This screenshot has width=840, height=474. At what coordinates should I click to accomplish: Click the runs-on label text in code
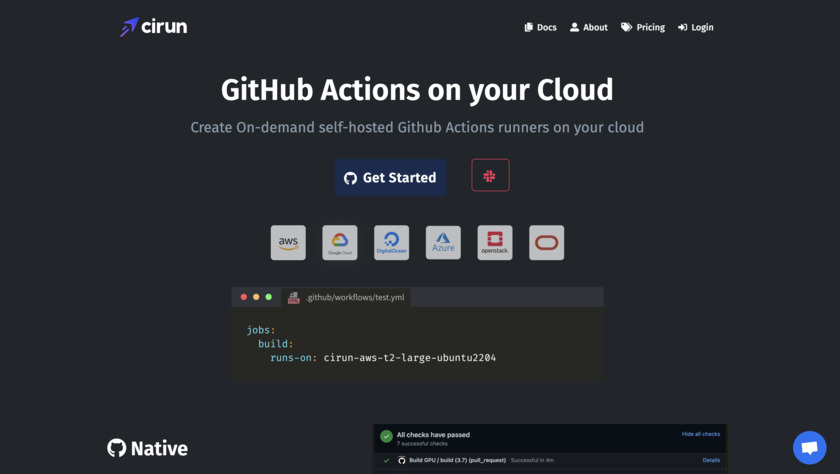tap(294, 358)
